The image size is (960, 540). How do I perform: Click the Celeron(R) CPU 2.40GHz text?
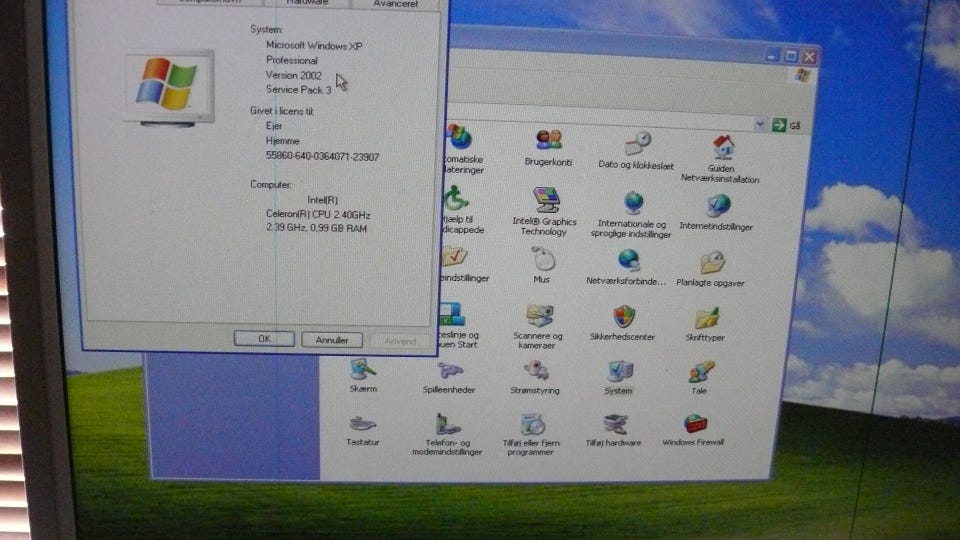pos(318,215)
